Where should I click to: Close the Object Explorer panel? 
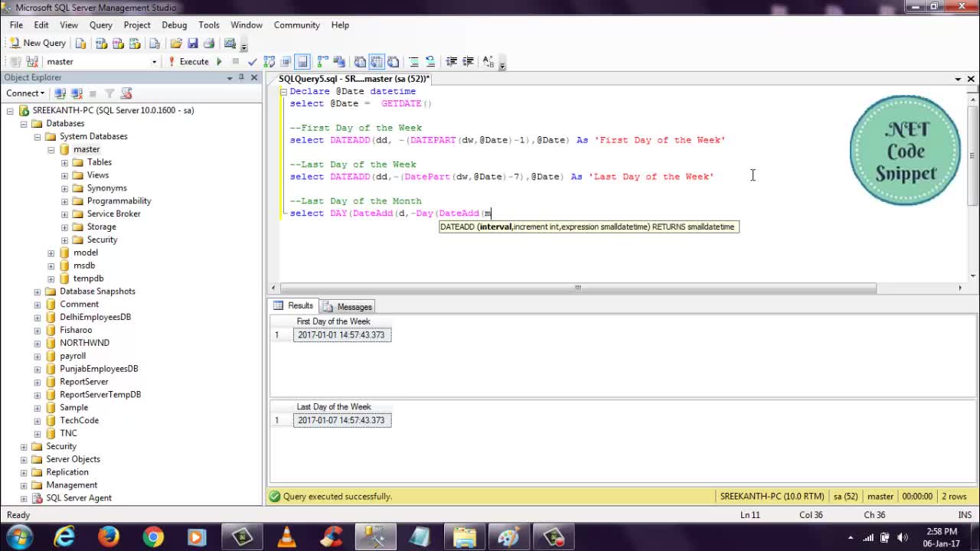coord(254,77)
